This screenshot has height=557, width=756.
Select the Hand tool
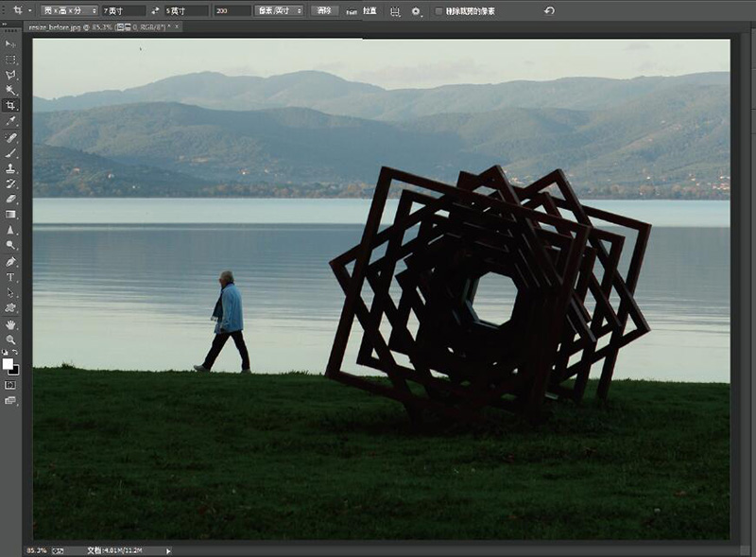(11, 324)
